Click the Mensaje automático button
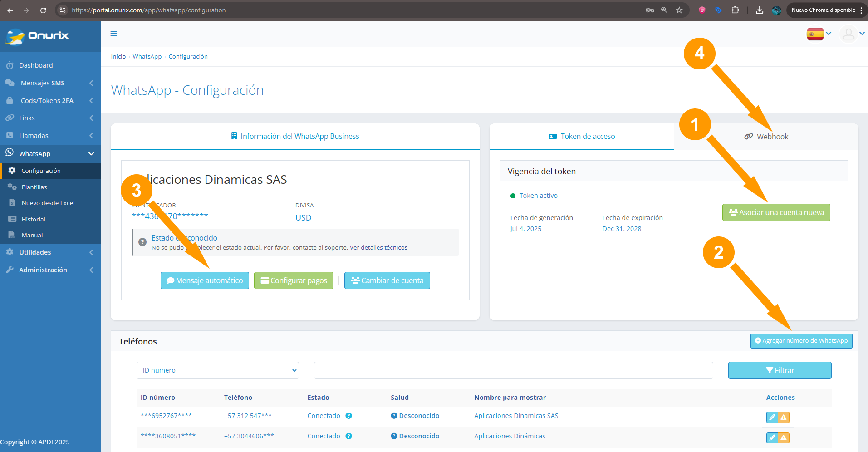Image resolution: width=868 pixels, height=452 pixels. (205, 280)
